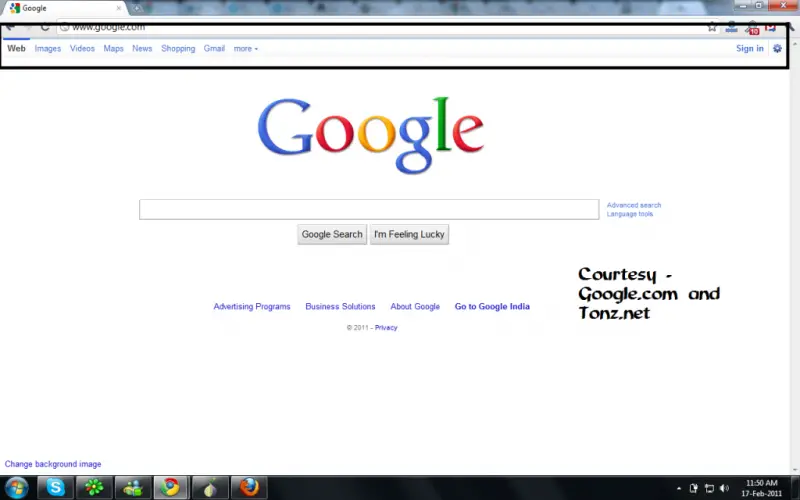800x500 pixels.
Task: Reload the page with the refresh button
Action: [45, 27]
